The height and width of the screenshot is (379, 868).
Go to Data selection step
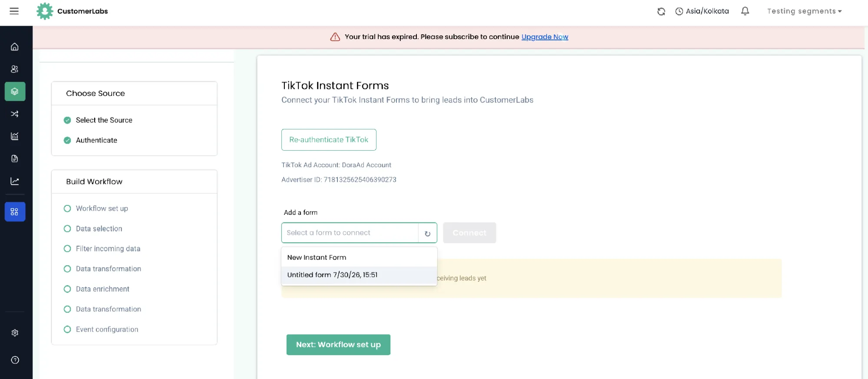[93, 229]
